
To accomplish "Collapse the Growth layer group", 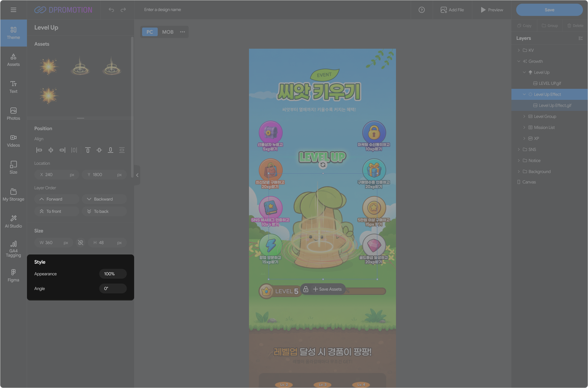I will (518, 61).
